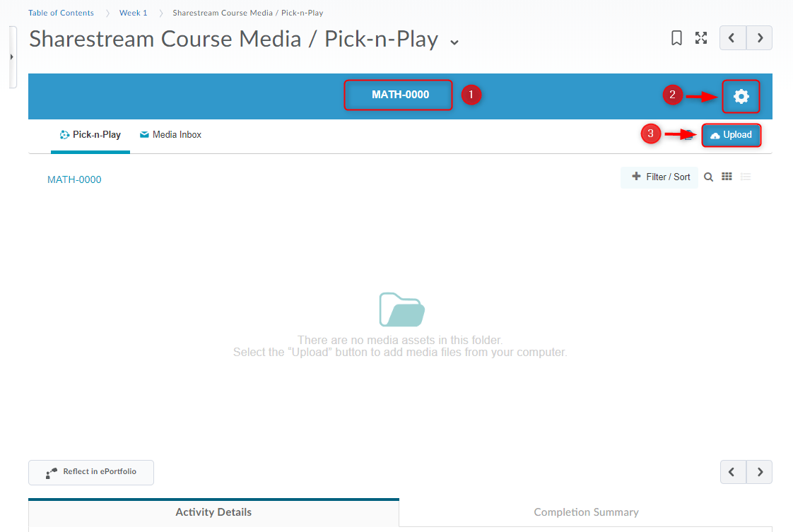Expand the collapsed left side panel

pyautogui.click(x=12, y=57)
